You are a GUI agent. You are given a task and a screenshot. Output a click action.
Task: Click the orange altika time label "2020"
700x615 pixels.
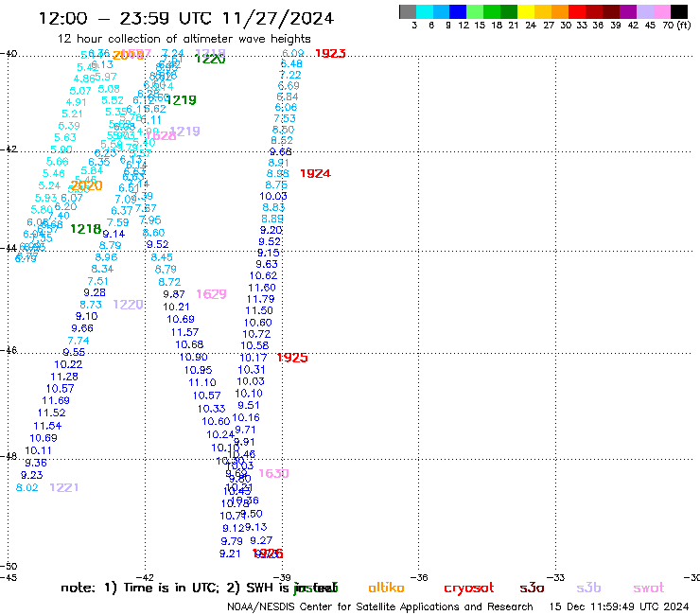[x=87, y=185]
